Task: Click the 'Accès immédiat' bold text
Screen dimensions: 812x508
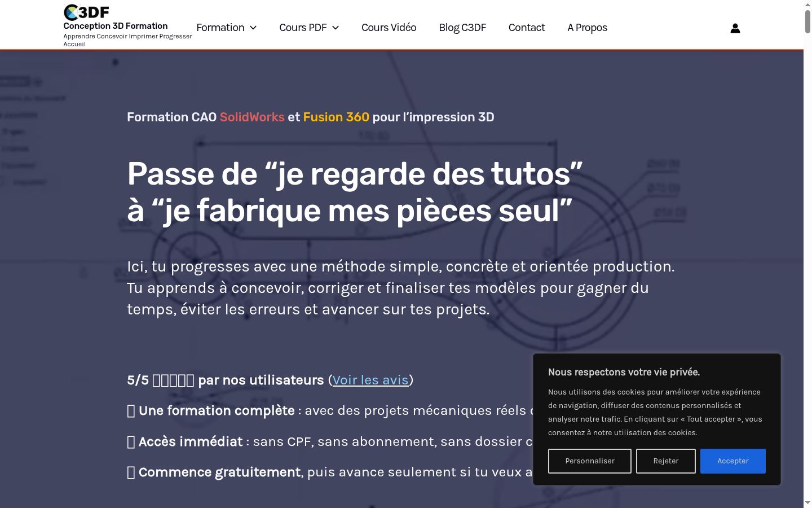Action: [191, 441]
